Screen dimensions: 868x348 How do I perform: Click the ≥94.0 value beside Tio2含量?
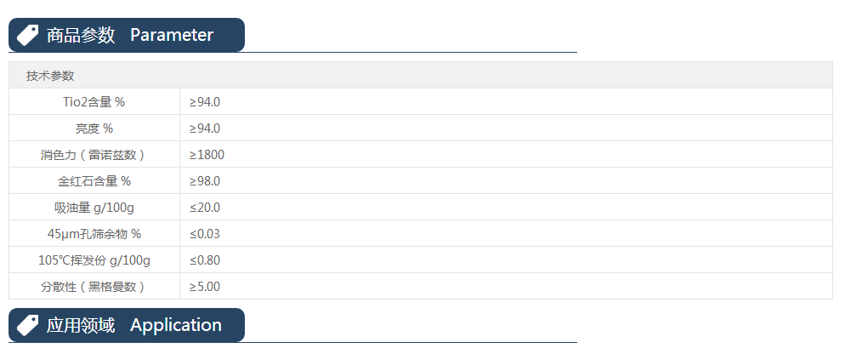coord(205,102)
